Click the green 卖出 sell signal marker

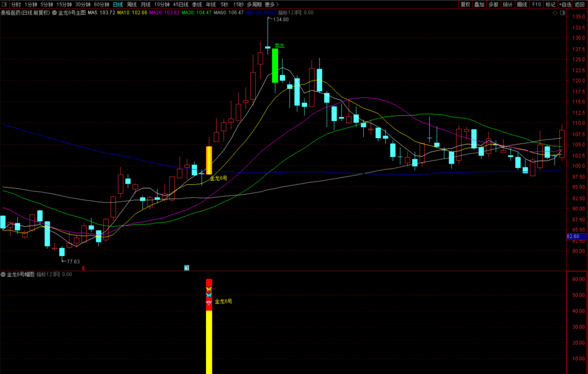pyautogui.click(x=279, y=45)
